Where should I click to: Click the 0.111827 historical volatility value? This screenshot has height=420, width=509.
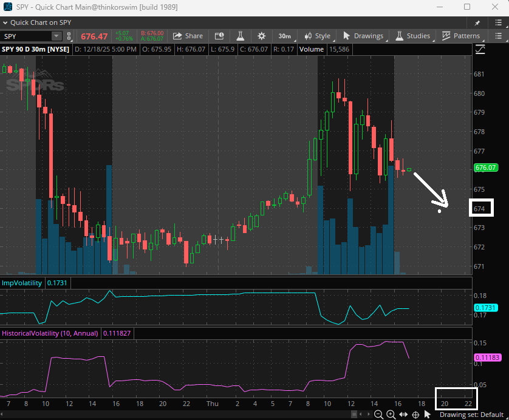click(117, 333)
